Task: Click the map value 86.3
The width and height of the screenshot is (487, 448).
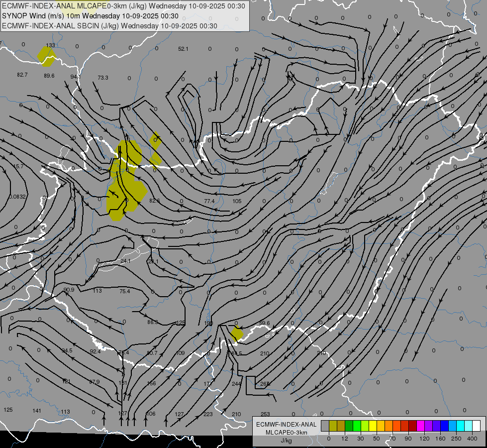Action: pyautogui.click(x=153, y=322)
